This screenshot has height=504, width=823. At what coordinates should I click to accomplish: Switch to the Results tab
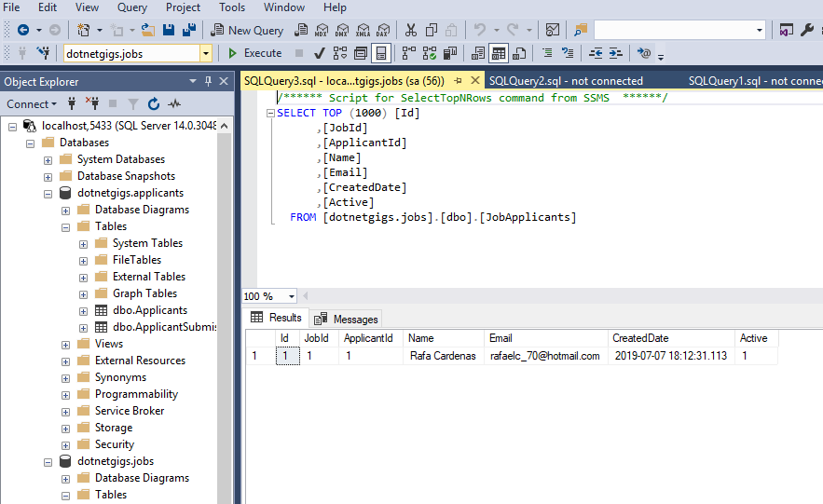click(x=276, y=318)
